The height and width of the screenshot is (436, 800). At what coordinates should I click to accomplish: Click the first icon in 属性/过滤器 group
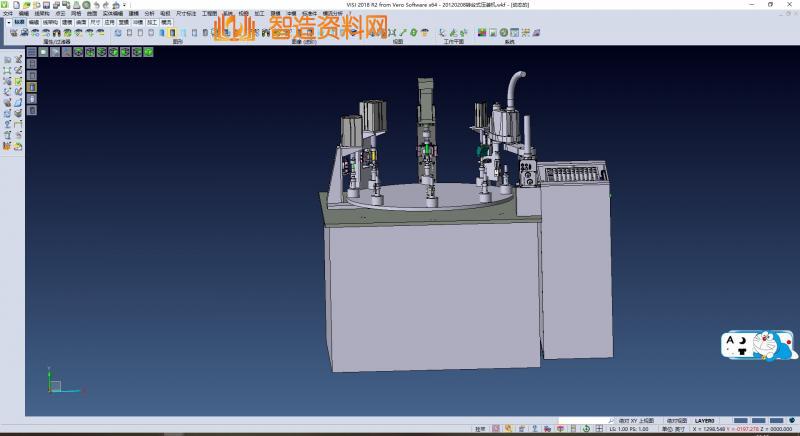(x=13, y=32)
